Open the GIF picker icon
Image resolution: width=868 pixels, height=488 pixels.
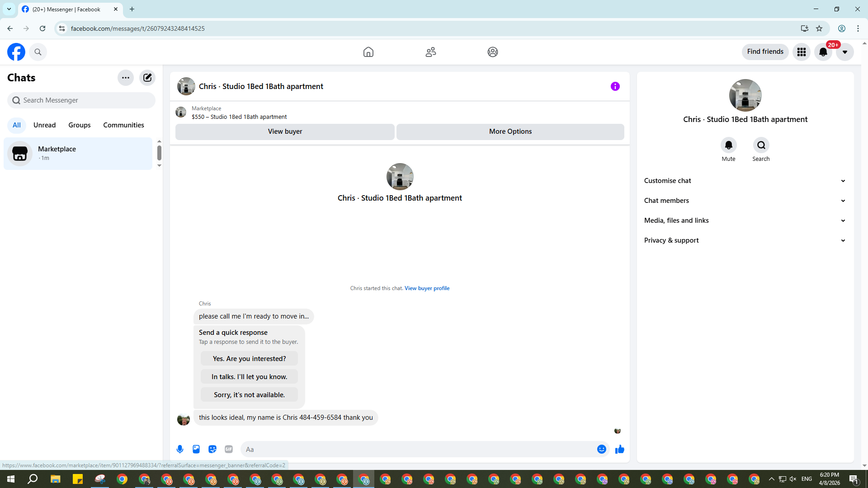tap(229, 449)
